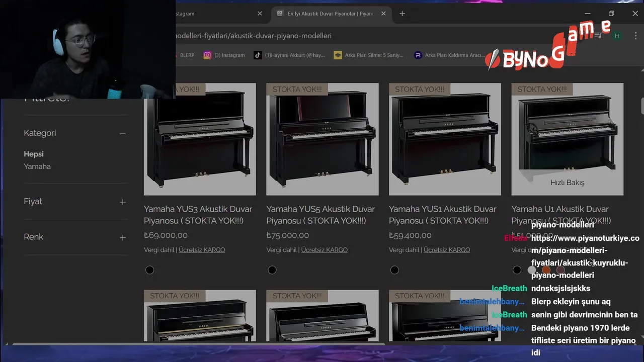This screenshot has height=362, width=644.
Task: Select black color swatch for Yamaha U1
Action: 517,270
